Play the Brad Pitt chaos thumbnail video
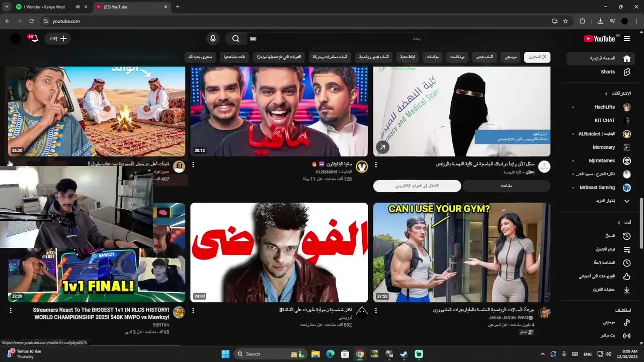Viewport: 644px width, 362px height. pyautogui.click(x=279, y=252)
